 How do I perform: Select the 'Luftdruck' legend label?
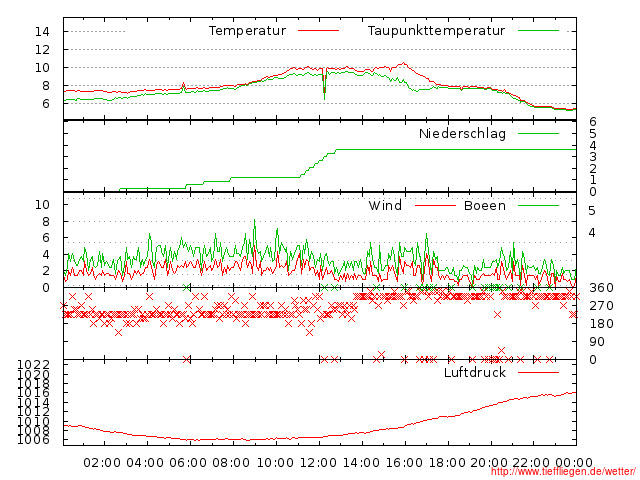pyautogui.click(x=475, y=372)
